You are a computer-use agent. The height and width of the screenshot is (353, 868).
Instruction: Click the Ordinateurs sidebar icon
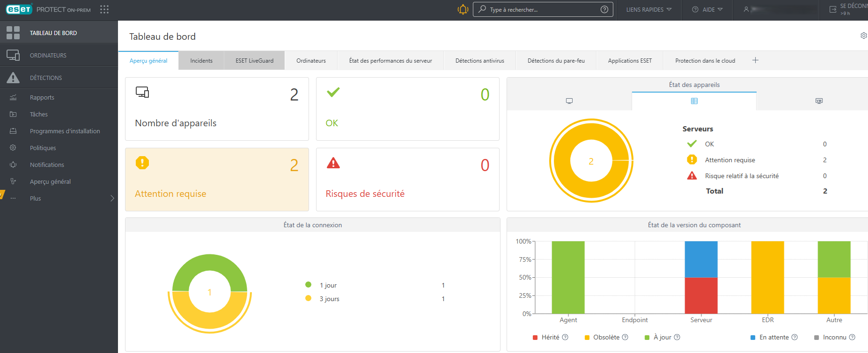13,55
